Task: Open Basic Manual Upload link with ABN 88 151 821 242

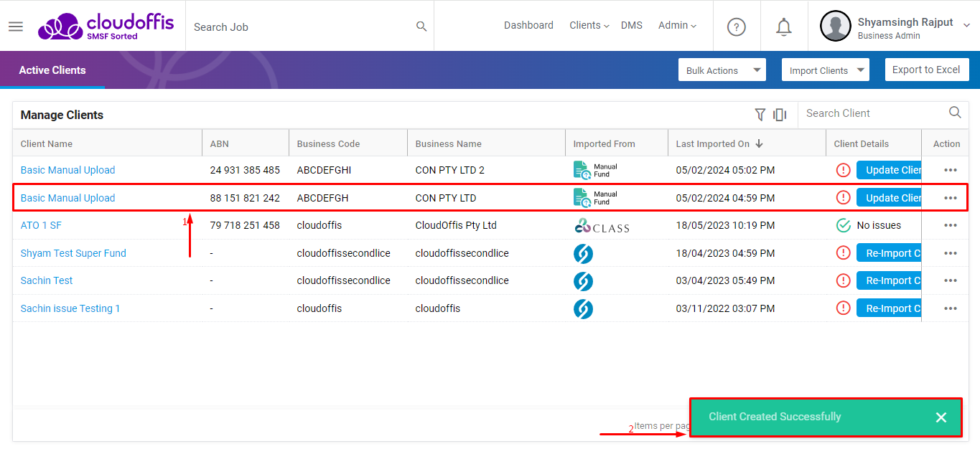Action: [x=67, y=198]
